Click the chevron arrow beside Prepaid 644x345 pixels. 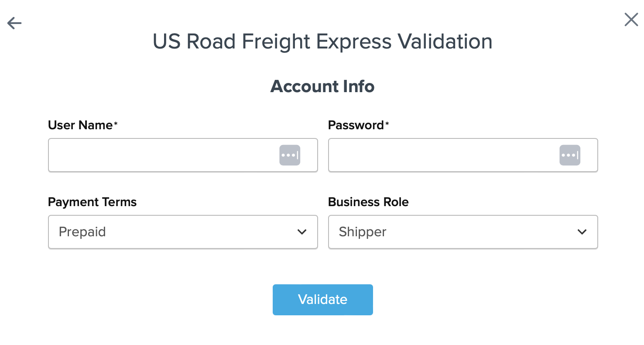click(302, 232)
